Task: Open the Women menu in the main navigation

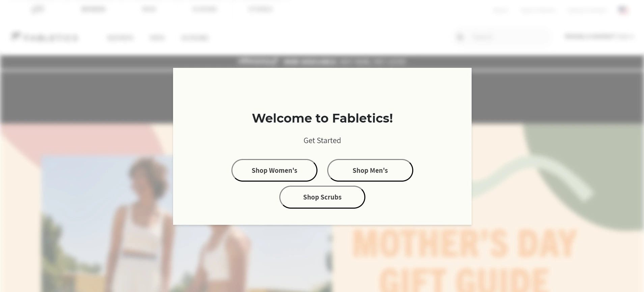Action: (120, 37)
